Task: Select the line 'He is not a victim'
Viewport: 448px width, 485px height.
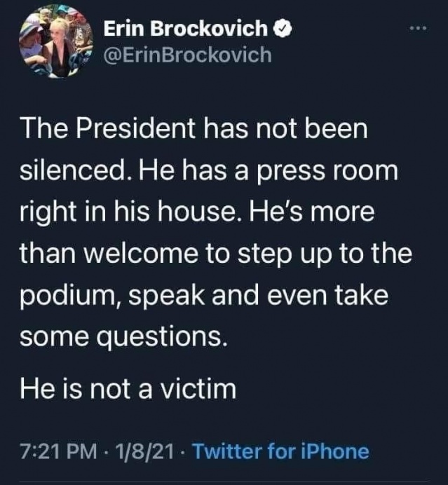Action: point(128,389)
